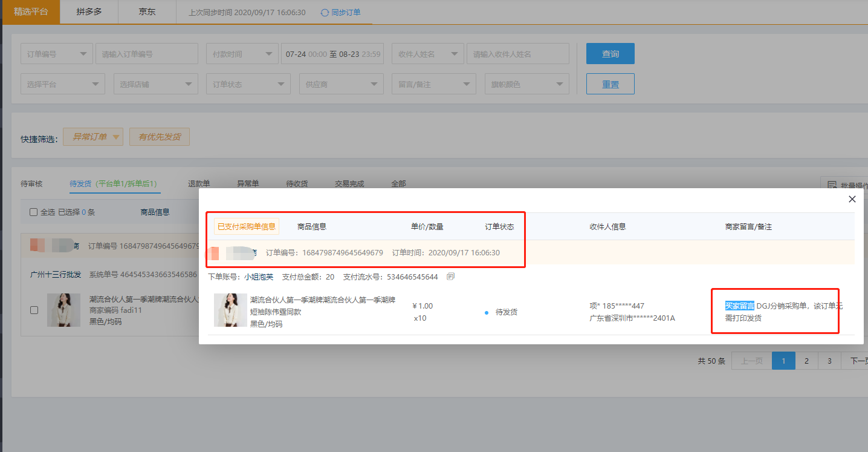Copy the payment serial number 534646545644

pyautogui.click(x=450, y=277)
